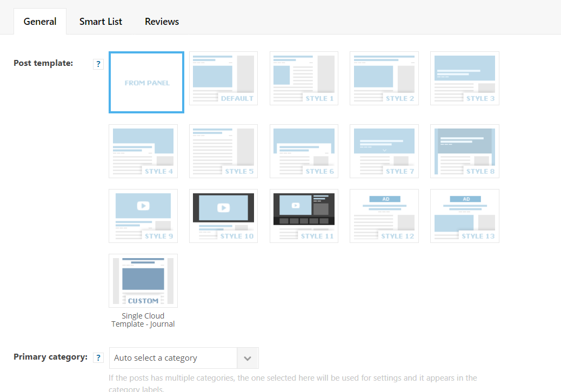Click the Post template label
Image resolution: width=561 pixels, height=392 pixels.
pyautogui.click(x=43, y=63)
